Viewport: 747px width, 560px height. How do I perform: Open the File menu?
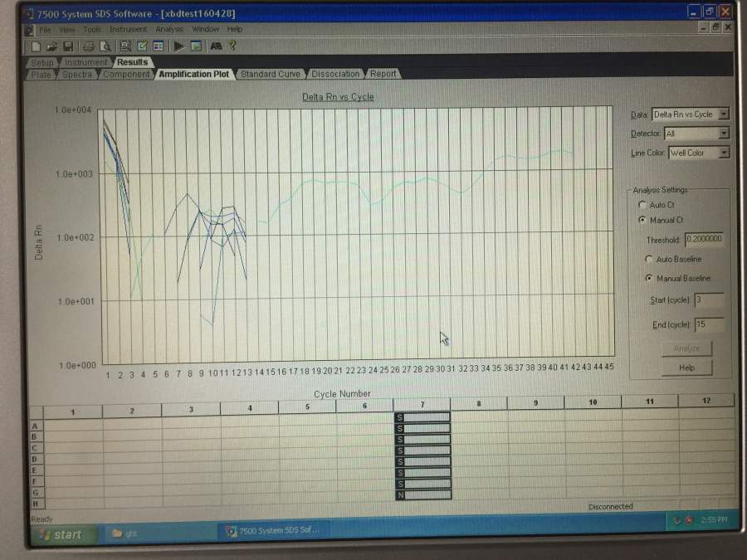46,30
